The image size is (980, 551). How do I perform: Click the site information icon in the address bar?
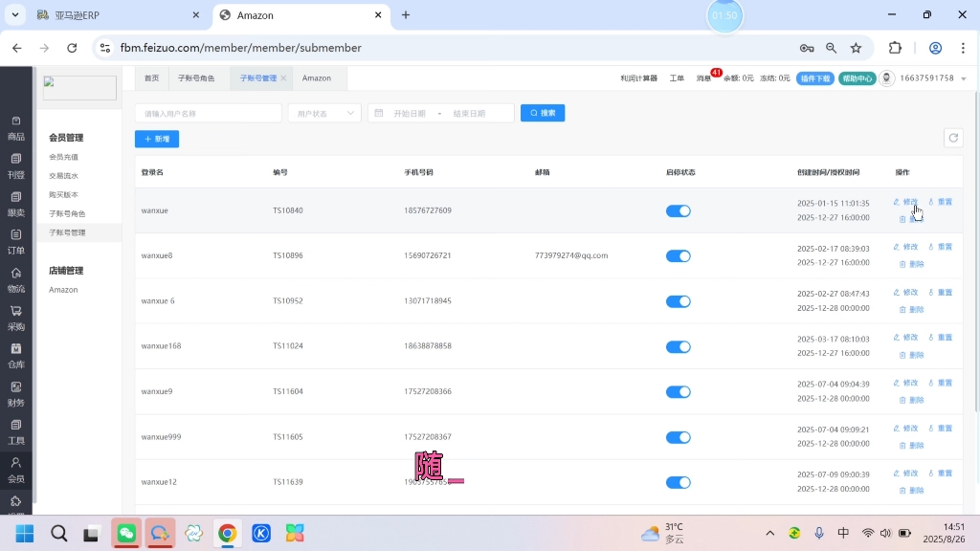click(105, 48)
